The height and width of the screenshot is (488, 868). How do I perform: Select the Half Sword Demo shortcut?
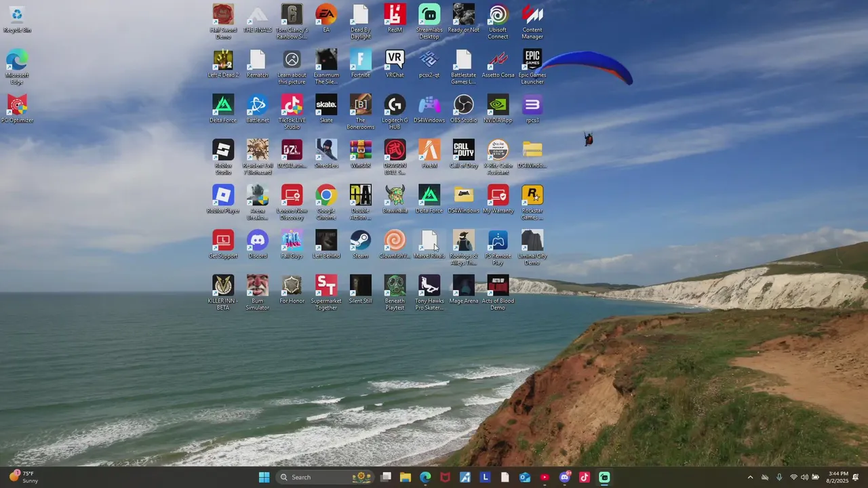[x=223, y=22]
